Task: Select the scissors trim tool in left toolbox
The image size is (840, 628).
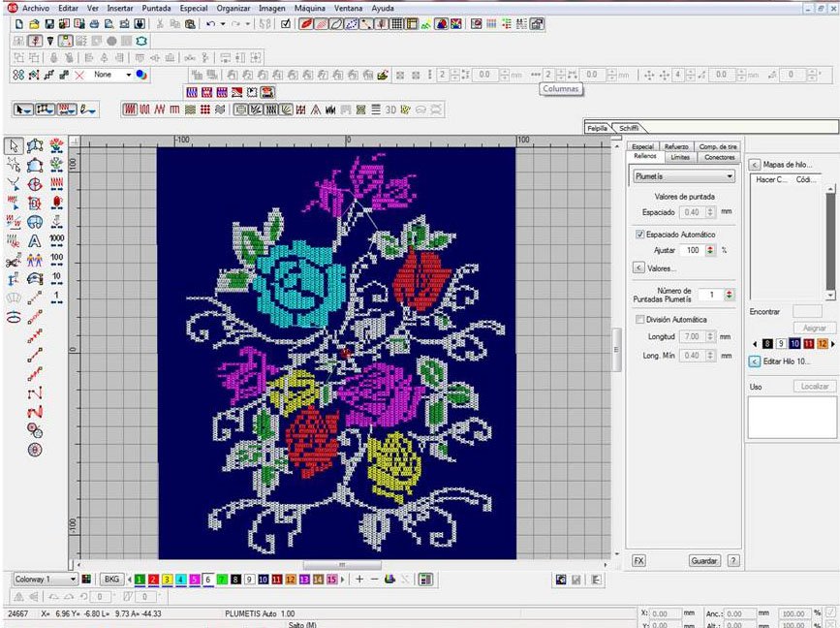Action: (14, 261)
